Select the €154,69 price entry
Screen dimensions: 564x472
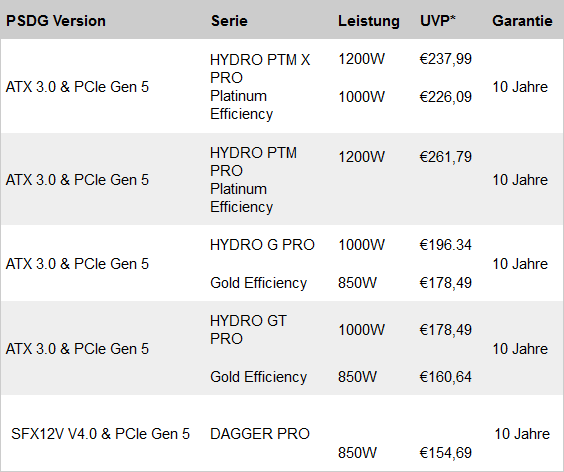click(445, 453)
